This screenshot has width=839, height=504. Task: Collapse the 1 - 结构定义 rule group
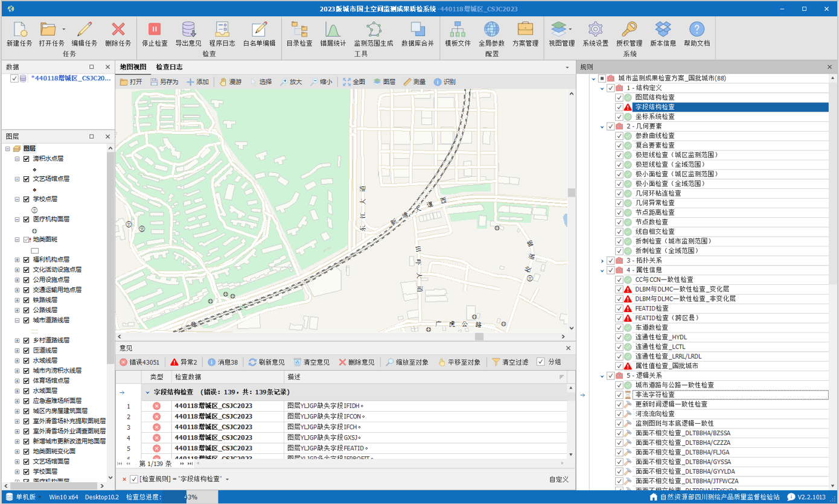click(602, 88)
